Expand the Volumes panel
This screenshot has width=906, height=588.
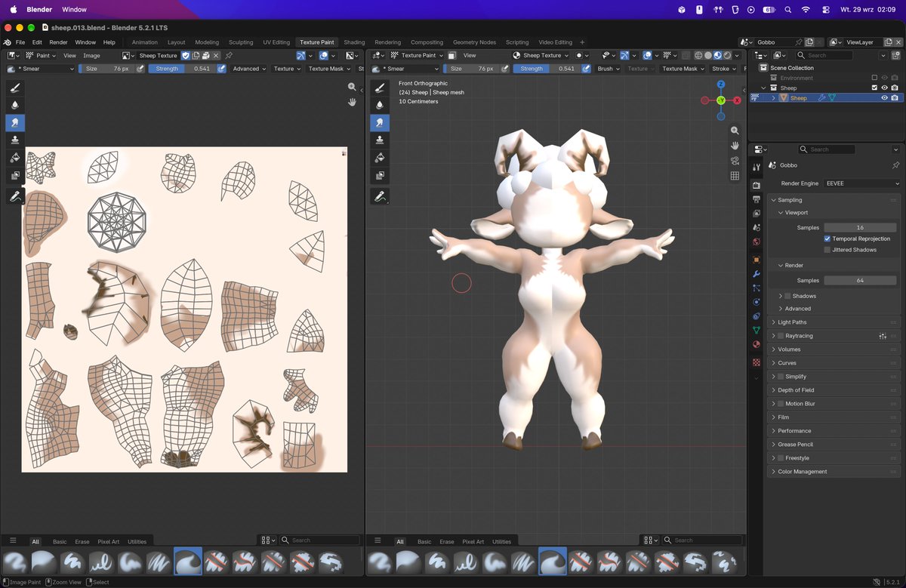click(x=834, y=349)
